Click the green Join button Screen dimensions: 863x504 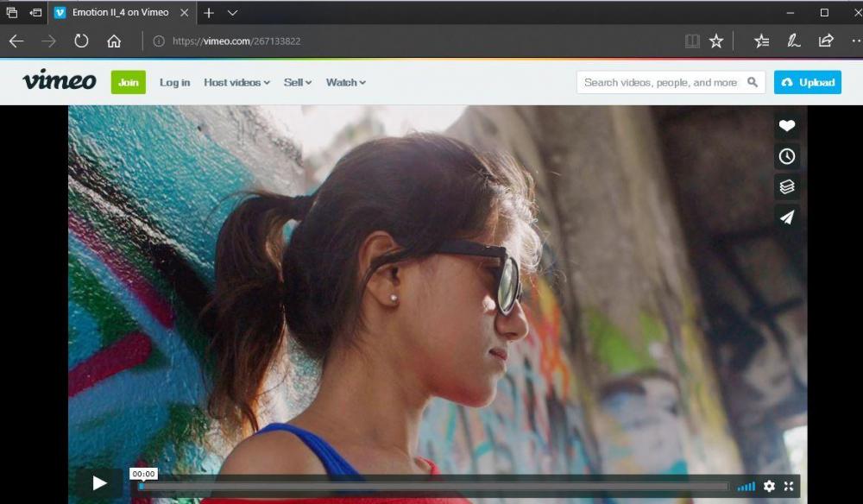[129, 83]
